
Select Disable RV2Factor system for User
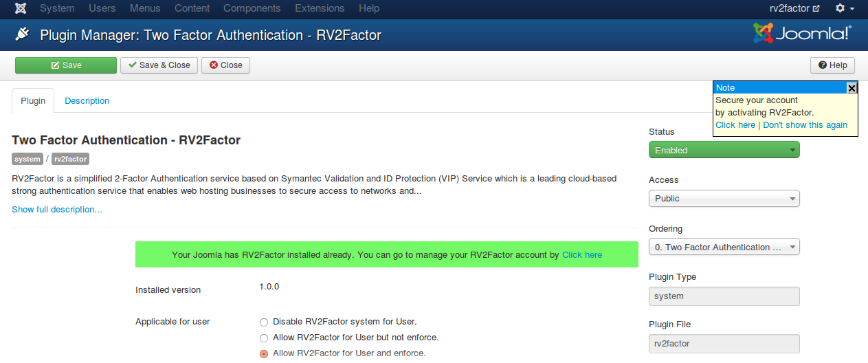[x=264, y=322]
